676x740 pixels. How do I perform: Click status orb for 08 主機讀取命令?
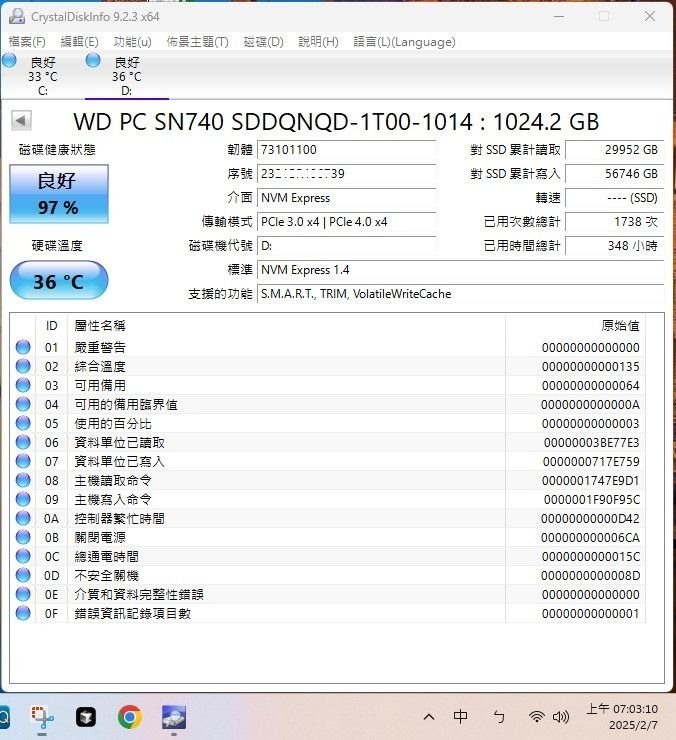(x=23, y=480)
